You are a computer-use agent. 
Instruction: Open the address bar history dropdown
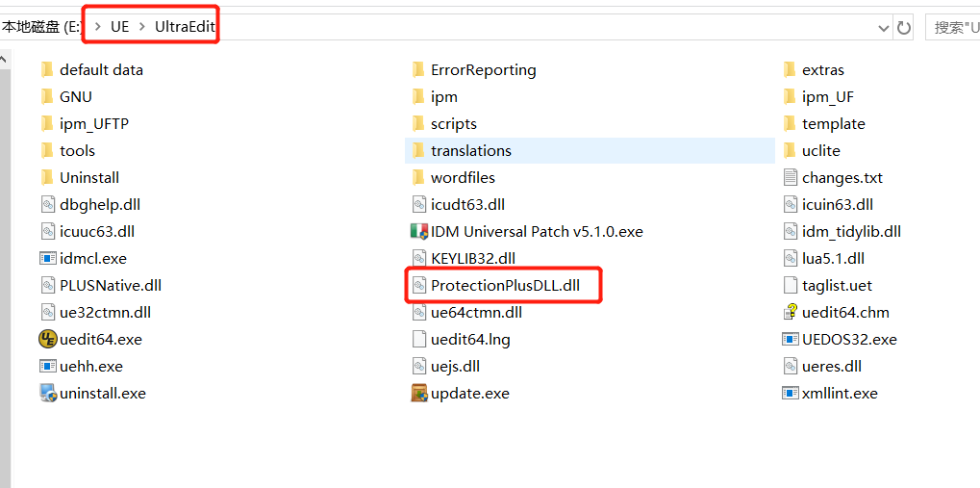click(884, 28)
